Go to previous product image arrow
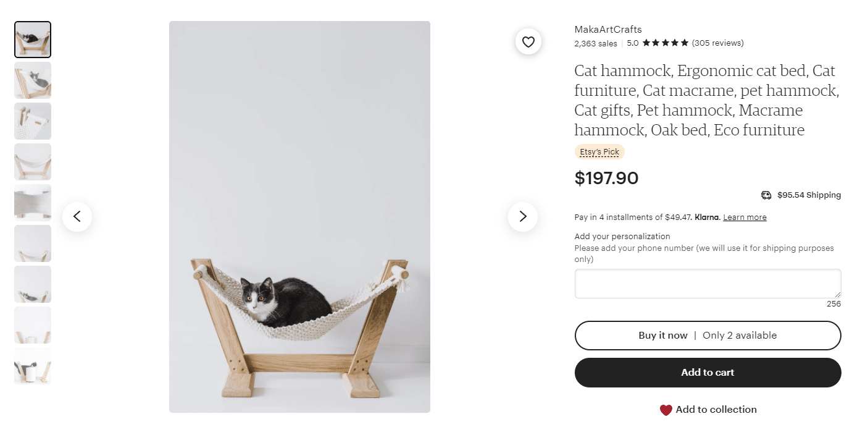Screen dimensions: 868x427 pos(77,216)
